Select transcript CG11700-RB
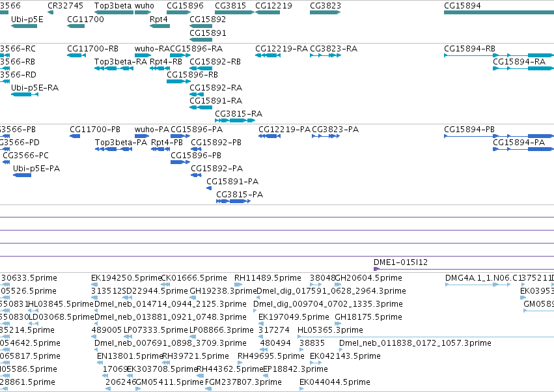Viewport: 554px width, 392px height. [76, 55]
